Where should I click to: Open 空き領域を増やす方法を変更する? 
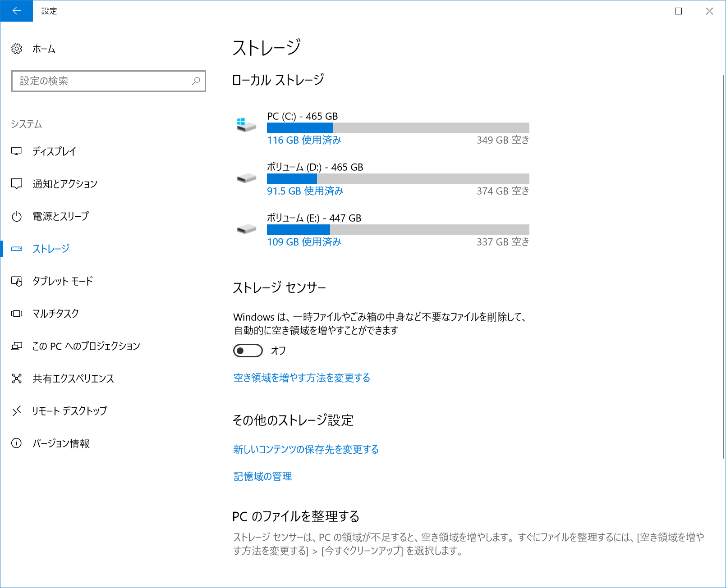pos(301,378)
